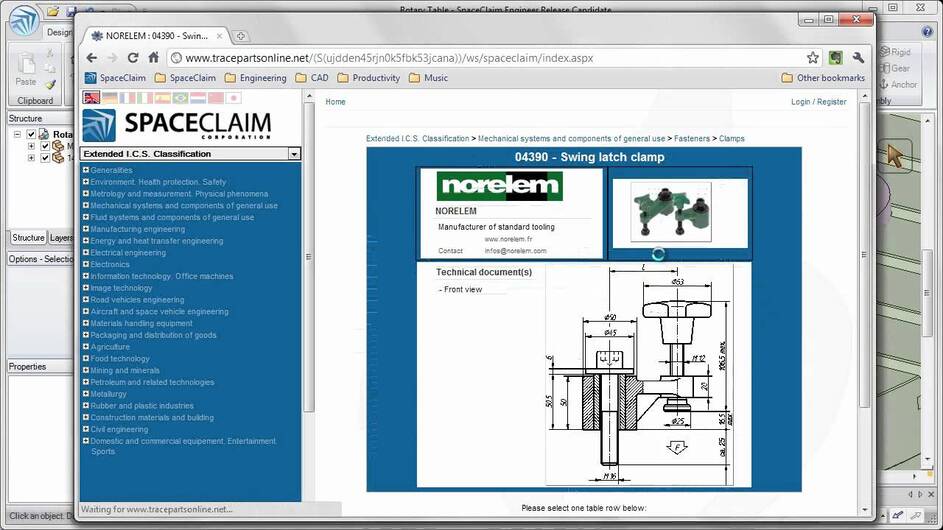The height and width of the screenshot is (530, 943).
Task: Open the Design ribbon tab in SpaceClaim
Action: pyautogui.click(x=60, y=32)
